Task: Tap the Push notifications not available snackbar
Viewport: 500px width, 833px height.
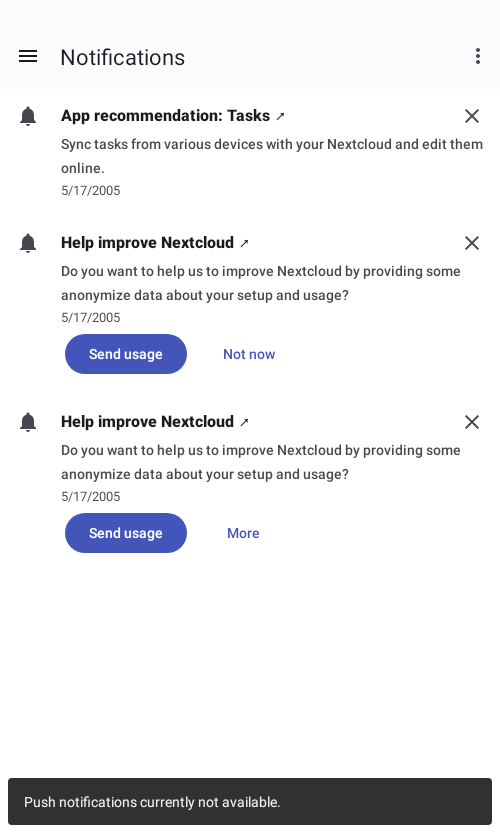Action: [250, 802]
